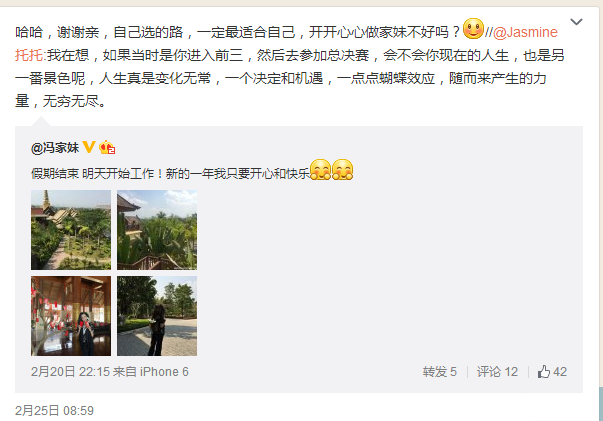Open the person on paved path thumbnail
This screenshot has height=421, width=603.
pyautogui.click(x=157, y=316)
